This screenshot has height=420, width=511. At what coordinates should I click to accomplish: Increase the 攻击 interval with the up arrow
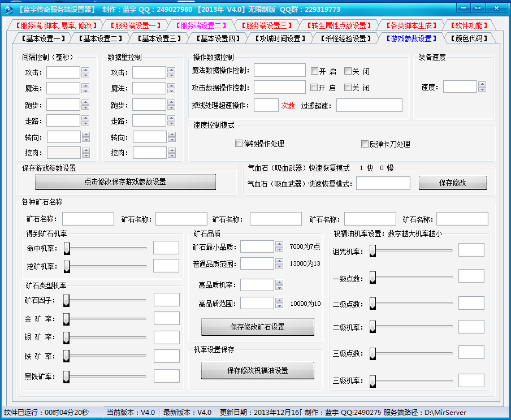(x=85, y=70)
